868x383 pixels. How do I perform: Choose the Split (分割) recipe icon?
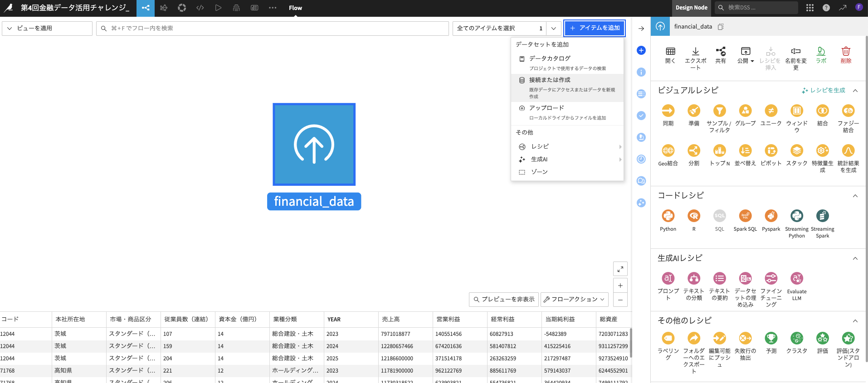coord(694,150)
